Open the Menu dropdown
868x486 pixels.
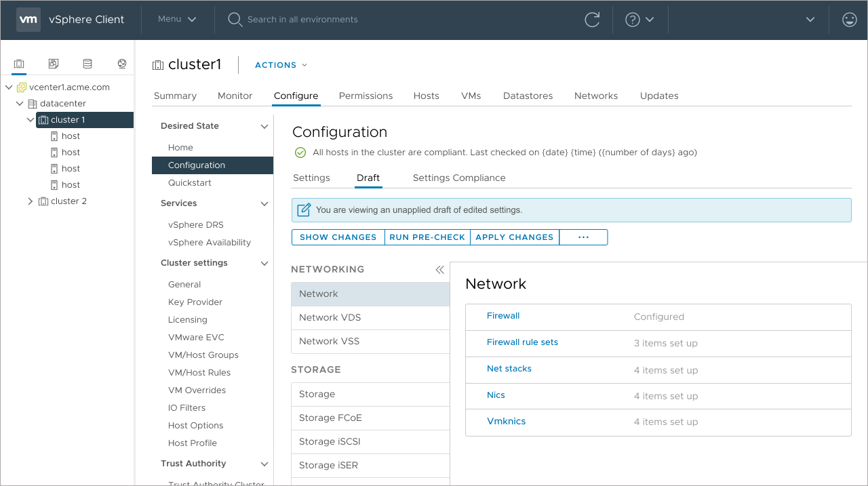[177, 20]
